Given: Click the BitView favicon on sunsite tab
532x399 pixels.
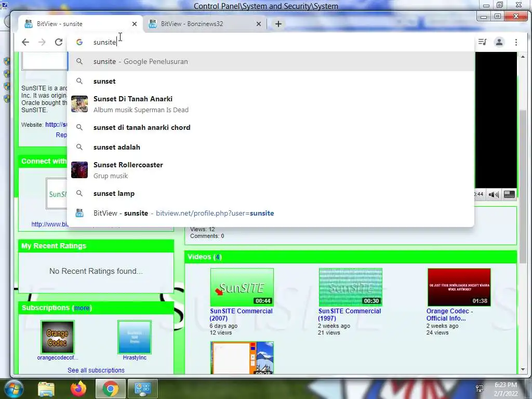Looking at the screenshot, I should [29, 24].
